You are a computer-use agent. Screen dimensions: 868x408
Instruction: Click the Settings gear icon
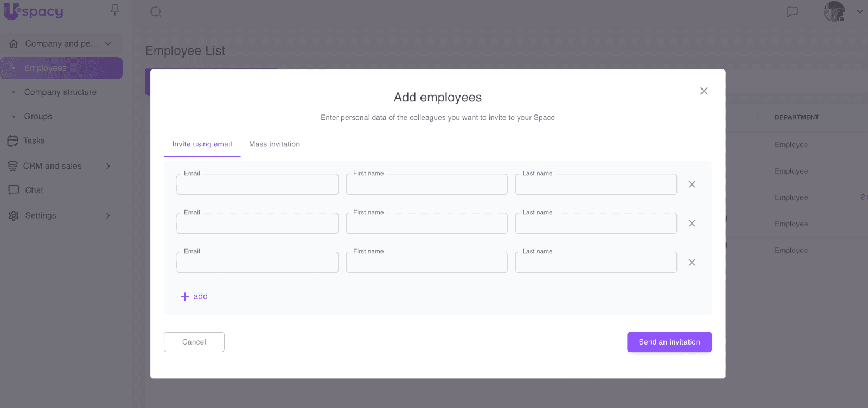[14, 215]
